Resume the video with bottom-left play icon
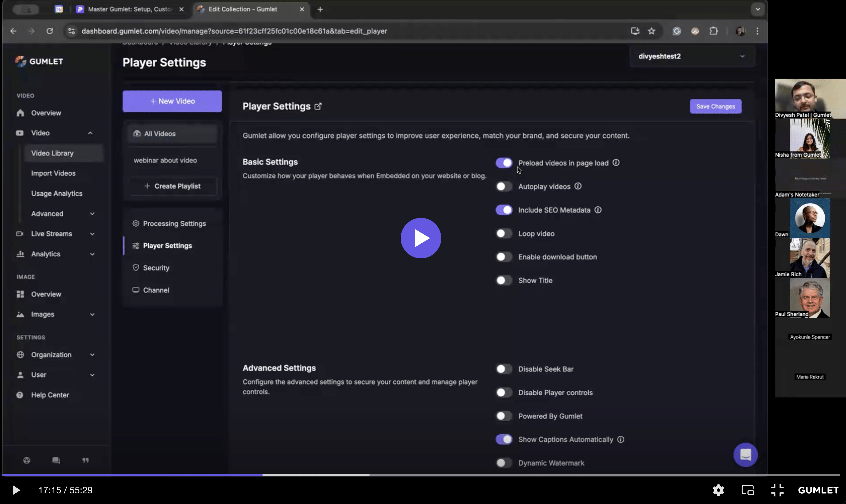 click(x=16, y=490)
